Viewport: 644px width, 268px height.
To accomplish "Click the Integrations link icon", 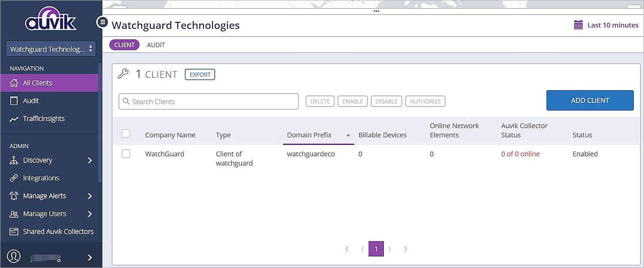I will (14, 178).
